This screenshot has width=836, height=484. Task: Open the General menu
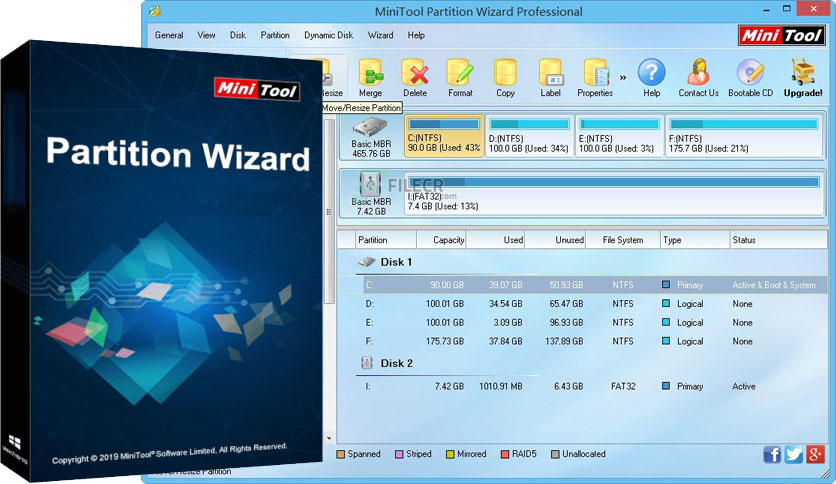click(x=169, y=35)
